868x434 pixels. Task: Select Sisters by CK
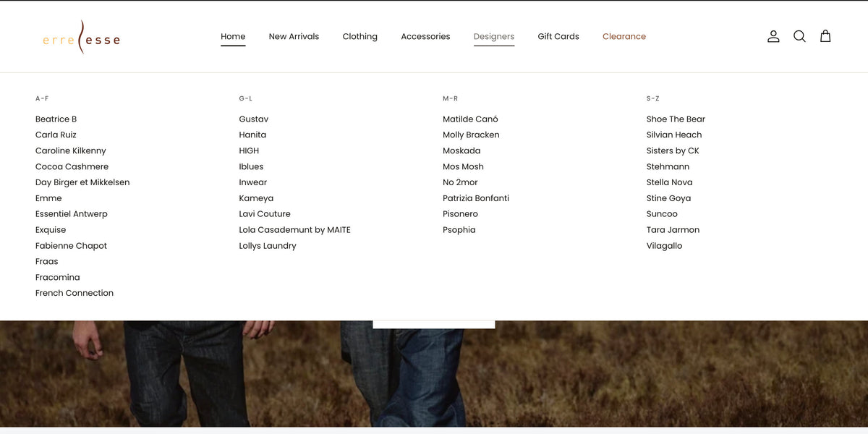pos(673,150)
